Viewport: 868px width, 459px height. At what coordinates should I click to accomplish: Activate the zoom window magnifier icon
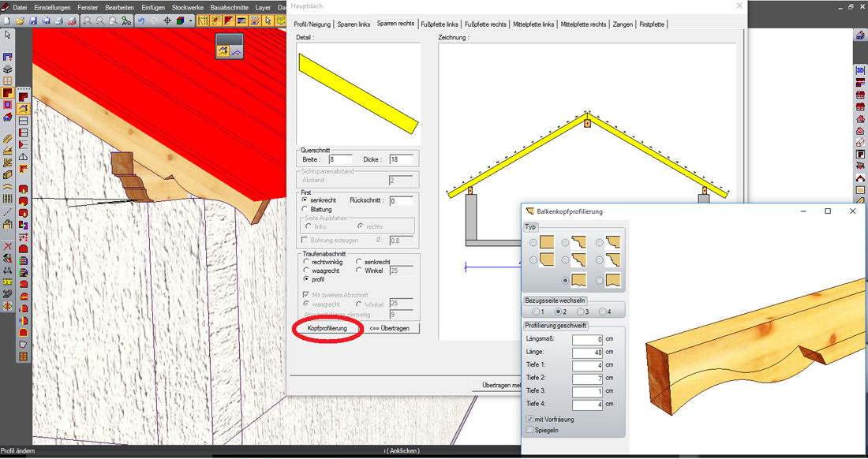114,21
